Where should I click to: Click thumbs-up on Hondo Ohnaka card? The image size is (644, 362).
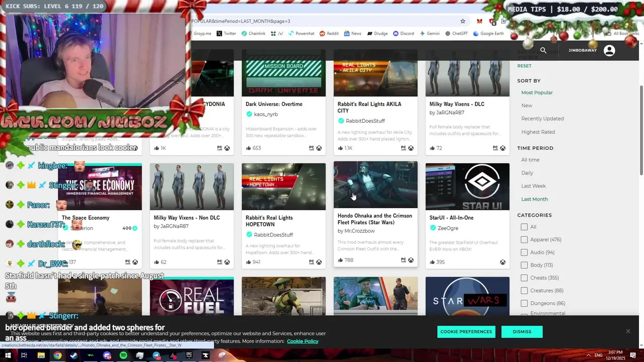[341, 260]
